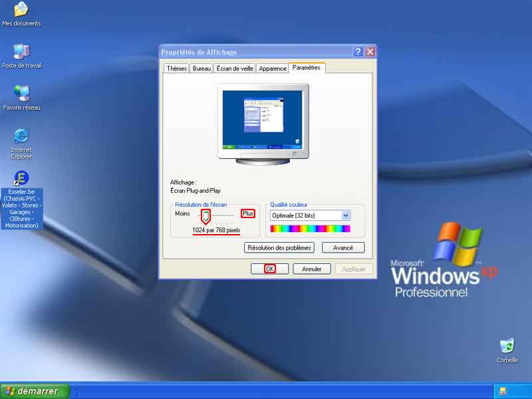Click the rainbow color quality bar

310,229
